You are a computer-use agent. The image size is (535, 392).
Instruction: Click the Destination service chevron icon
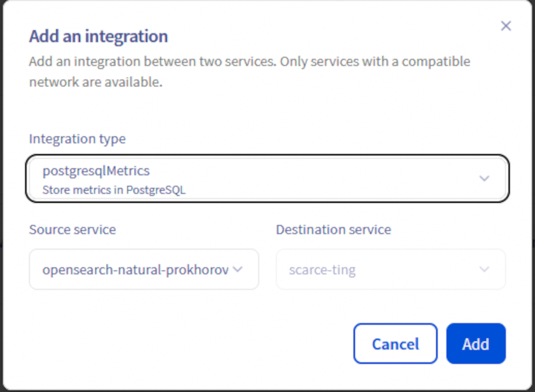coord(483,269)
